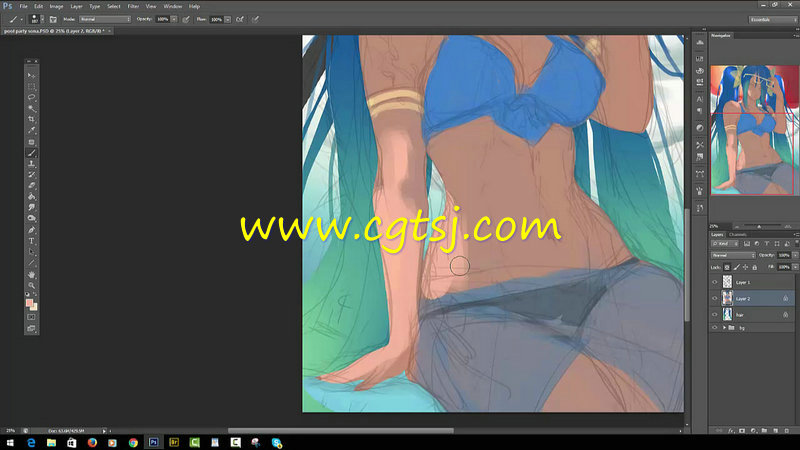The image size is (800, 450).
Task: Select the Zoom tool
Action: coord(31,285)
